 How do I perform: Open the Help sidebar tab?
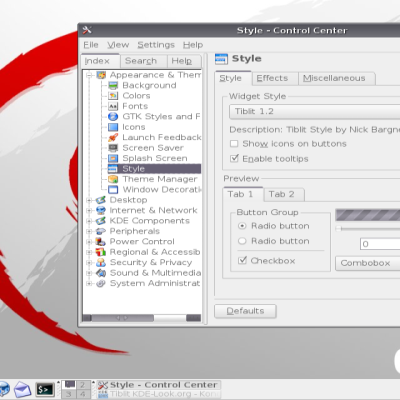pos(184,61)
